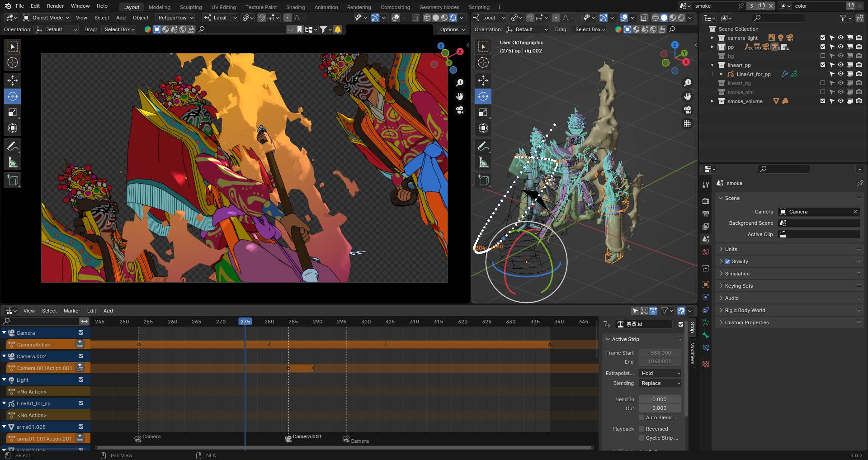Open the Render menu
This screenshot has height=460, width=868.
(x=55, y=6)
